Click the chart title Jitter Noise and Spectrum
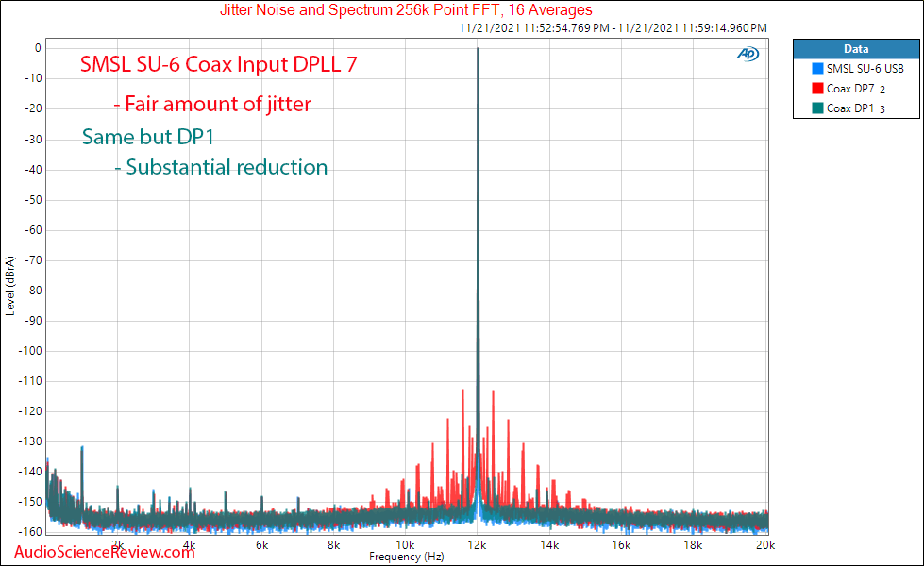This screenshot has width=924, height=566. (406, 10)
